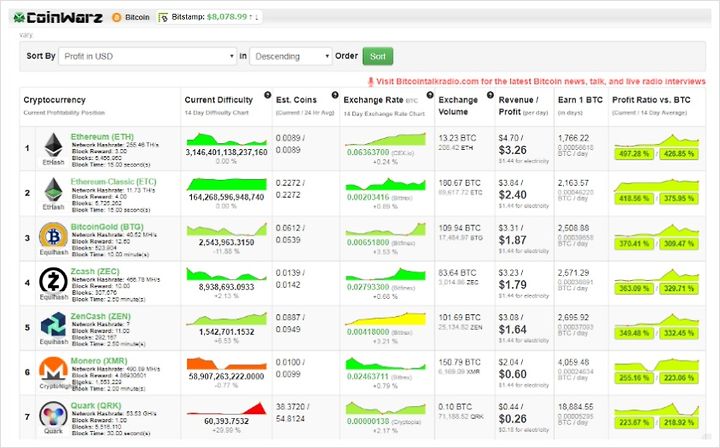Click Monero profit value $0.60
The image size is (720, 448).
click(x=512, y=374)
